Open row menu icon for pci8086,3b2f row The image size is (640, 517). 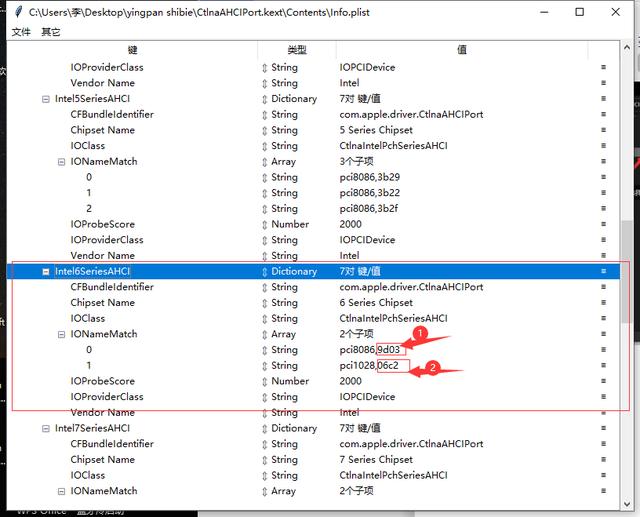pos(603,208)
